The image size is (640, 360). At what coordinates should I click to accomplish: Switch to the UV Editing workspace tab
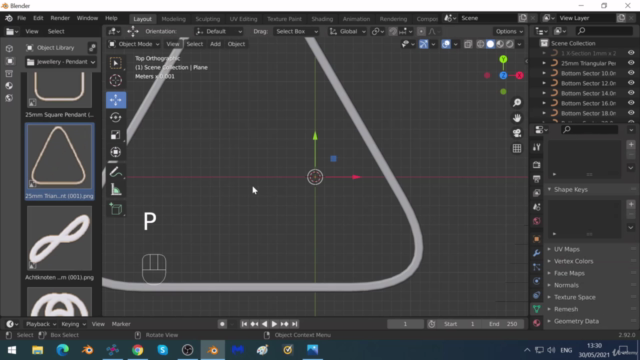243,19
